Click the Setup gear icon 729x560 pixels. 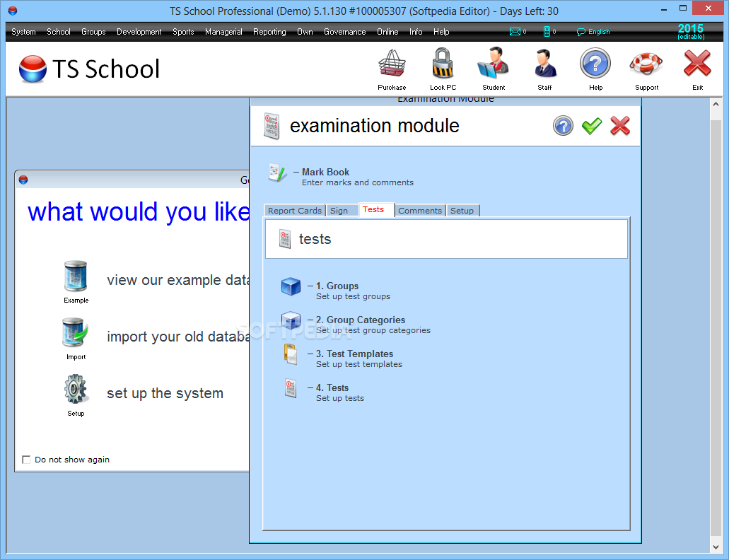pos(76,389)
